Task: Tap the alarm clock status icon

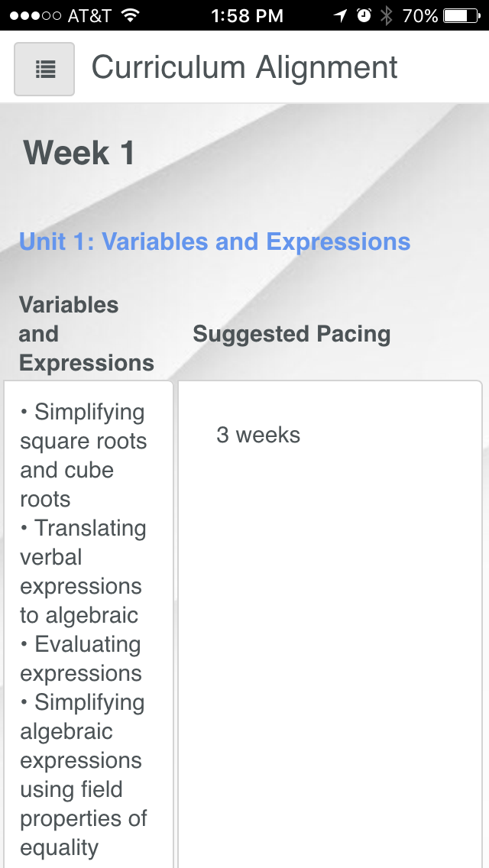Action: click(364, 15)
